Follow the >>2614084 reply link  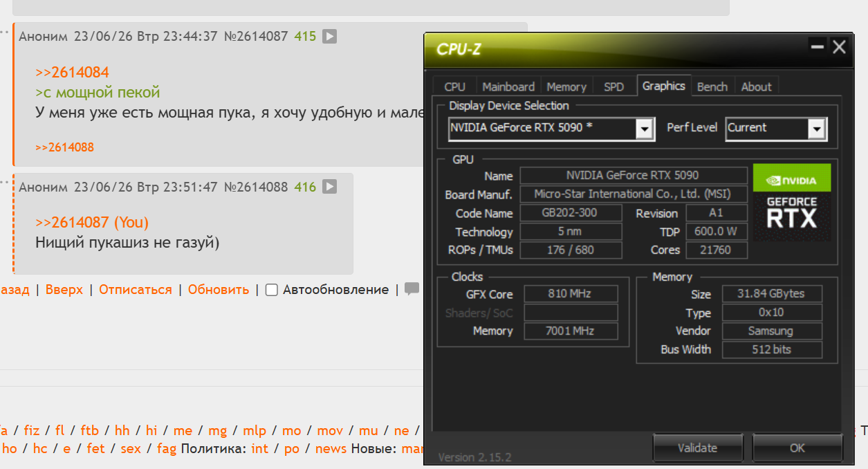click(72, 73)
